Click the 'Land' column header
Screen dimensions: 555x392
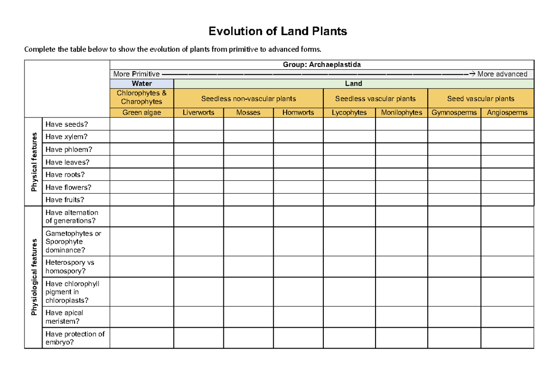point(354,83)
